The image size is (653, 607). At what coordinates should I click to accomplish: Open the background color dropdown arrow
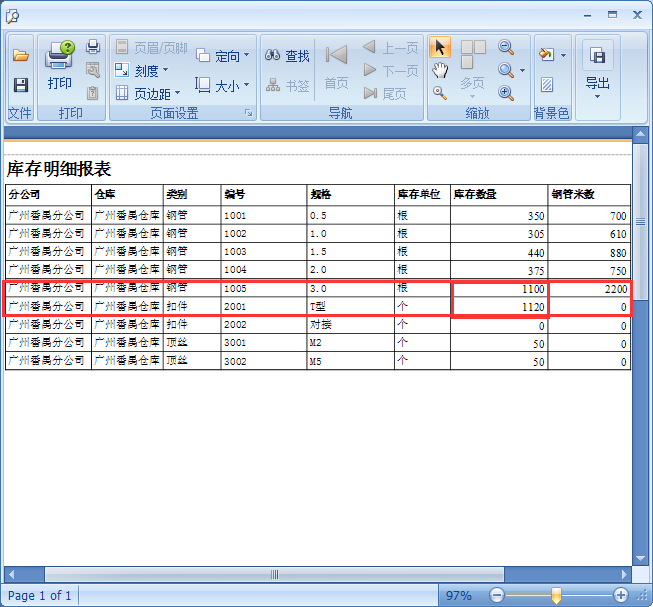tap(563, 55)
